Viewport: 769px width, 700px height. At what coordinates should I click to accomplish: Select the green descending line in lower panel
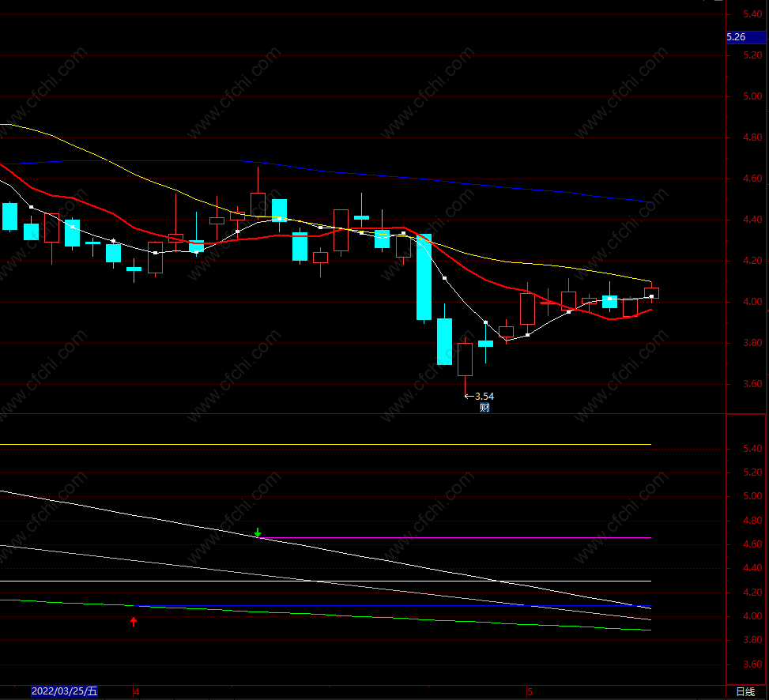(326, 613)
